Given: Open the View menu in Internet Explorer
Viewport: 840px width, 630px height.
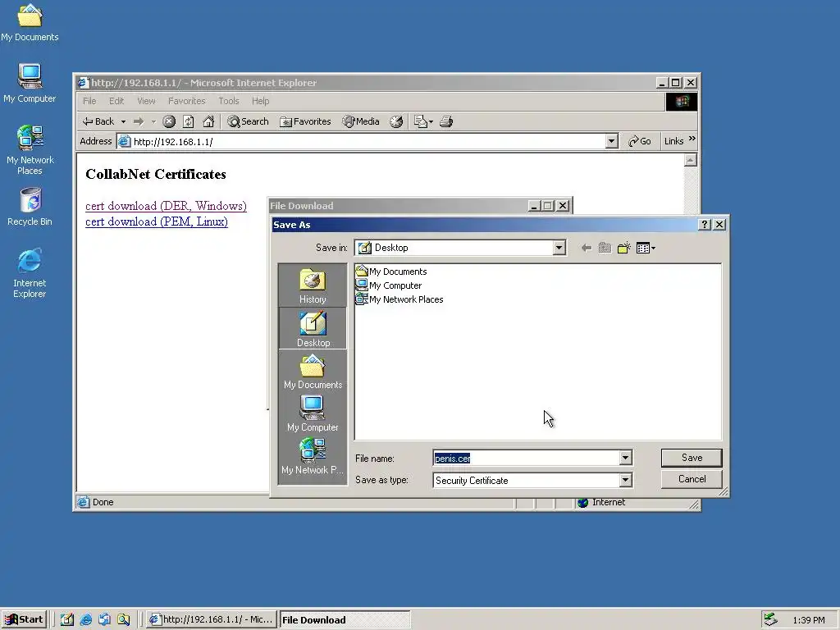Looking at the screenshot, I should pos(146,101).
